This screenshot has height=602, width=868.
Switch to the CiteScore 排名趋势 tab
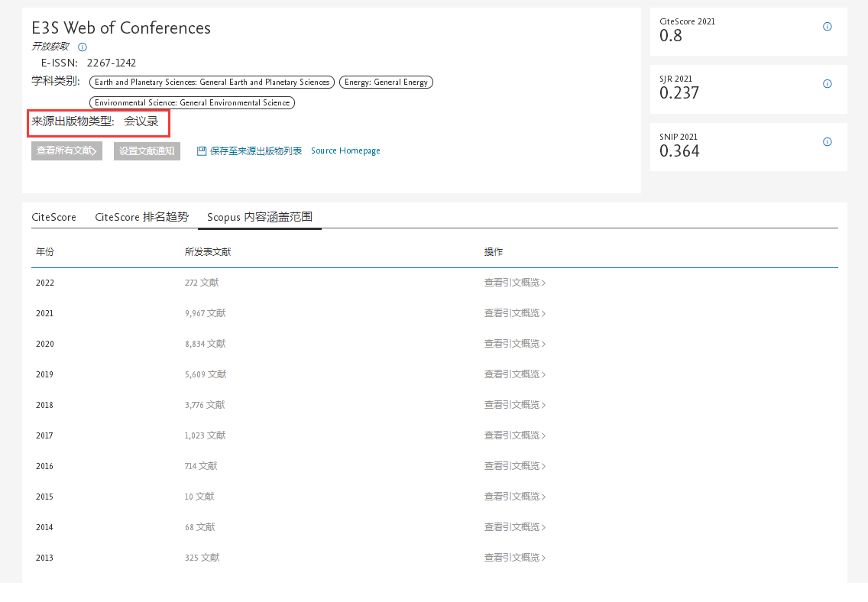pyautogui.click(x=141, y=217)
